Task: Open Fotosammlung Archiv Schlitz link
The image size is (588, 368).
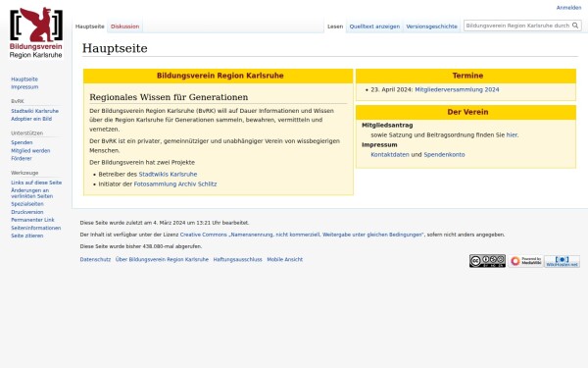Action: point(175,184)
